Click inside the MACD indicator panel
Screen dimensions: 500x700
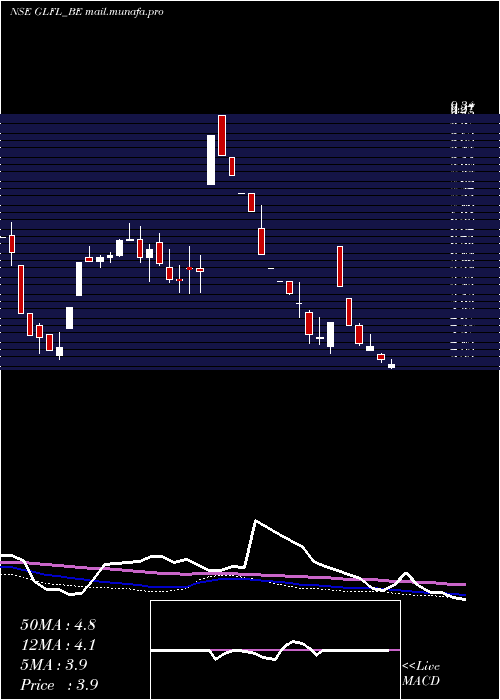275,650
